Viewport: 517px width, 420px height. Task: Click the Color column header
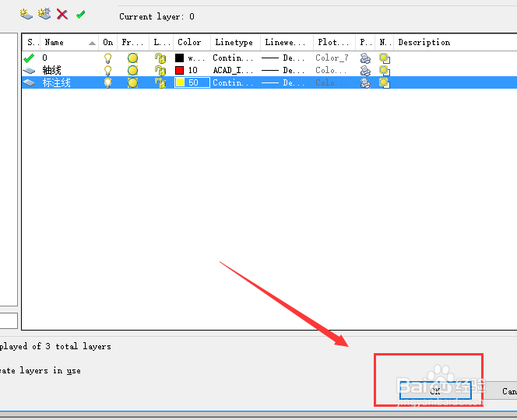point(192,43)
